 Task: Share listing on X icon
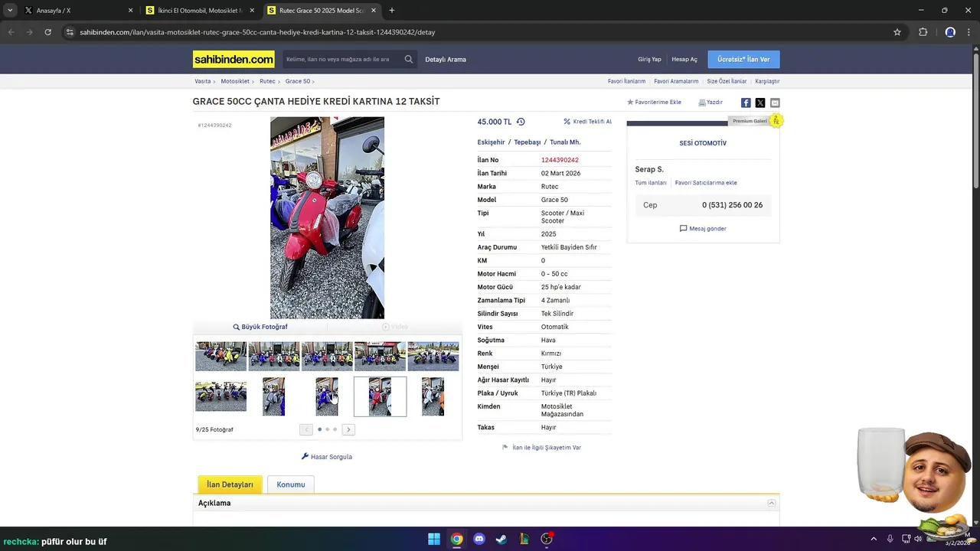coord(760,103)
